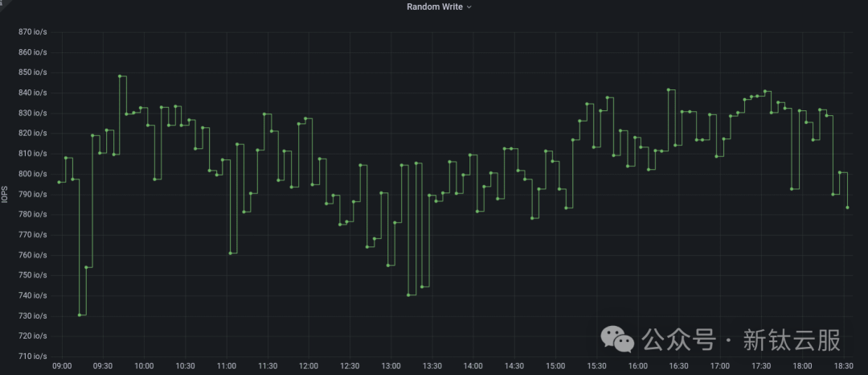868x375 pixels.
Task: Click the 820 io/s axis label
Action: click(x=33, y=134)
